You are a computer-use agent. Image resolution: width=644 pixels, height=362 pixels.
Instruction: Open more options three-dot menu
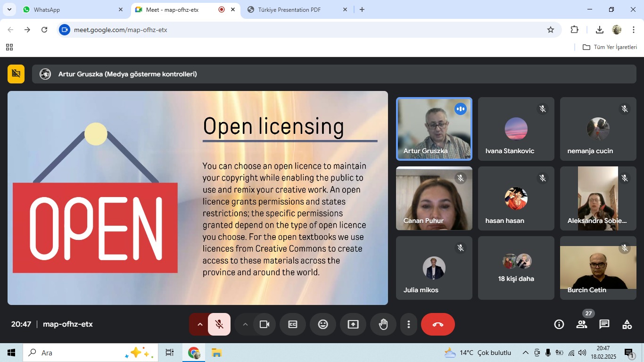coord(409,324)
